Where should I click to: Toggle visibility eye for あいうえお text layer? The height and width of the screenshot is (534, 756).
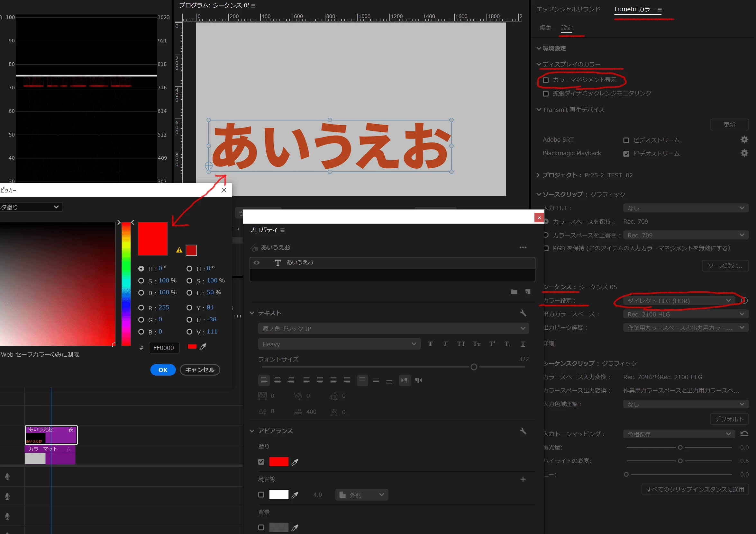point(257,263)
